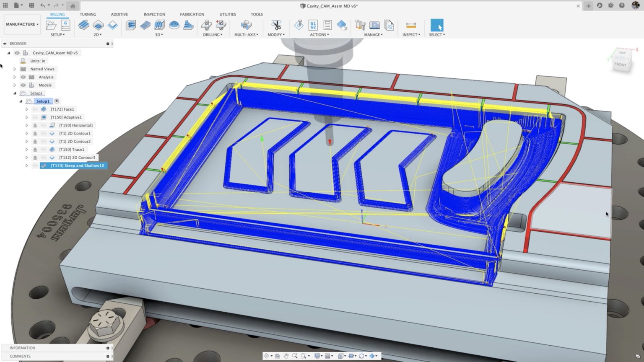Expand the Named Views tree node
Image resolution: width=644 pixels, height=362 pixels.
coord(15,69)
